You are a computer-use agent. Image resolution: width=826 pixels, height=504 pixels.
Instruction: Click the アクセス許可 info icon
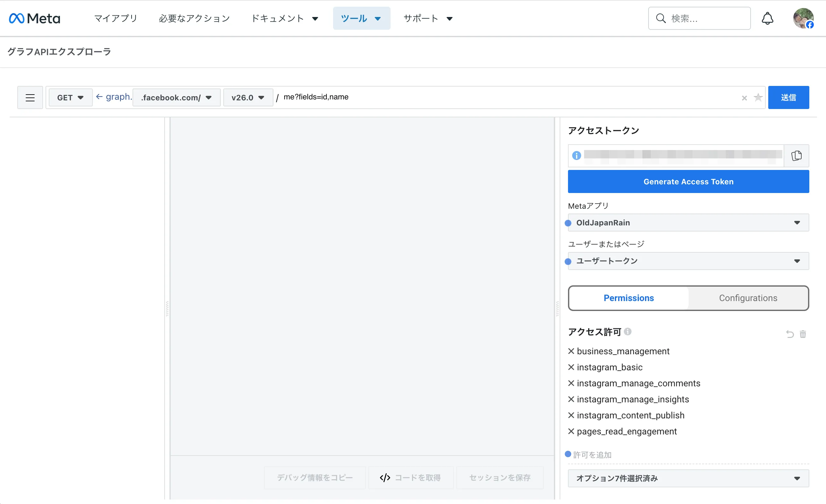pyautogui.click(x=628, y=332)
